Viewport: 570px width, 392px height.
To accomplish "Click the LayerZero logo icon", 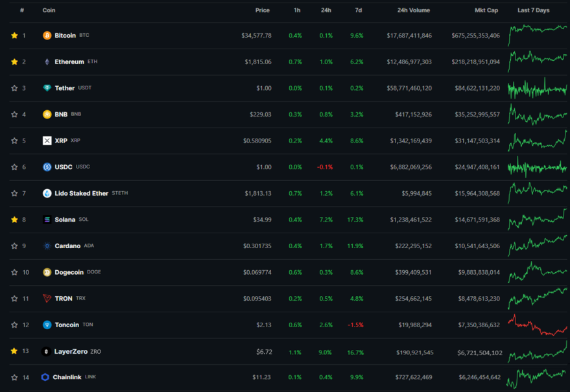I will click(46, 351).
